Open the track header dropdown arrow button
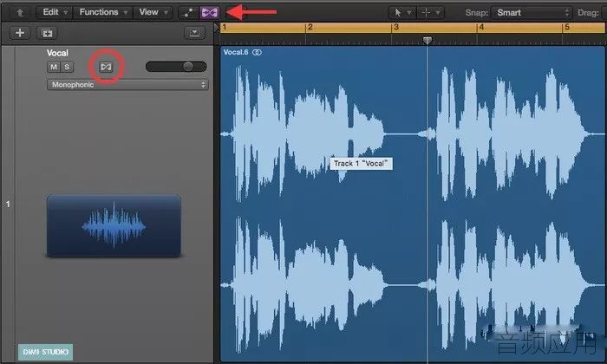Screen dimensions: 607x364 (x=194, y=33)
